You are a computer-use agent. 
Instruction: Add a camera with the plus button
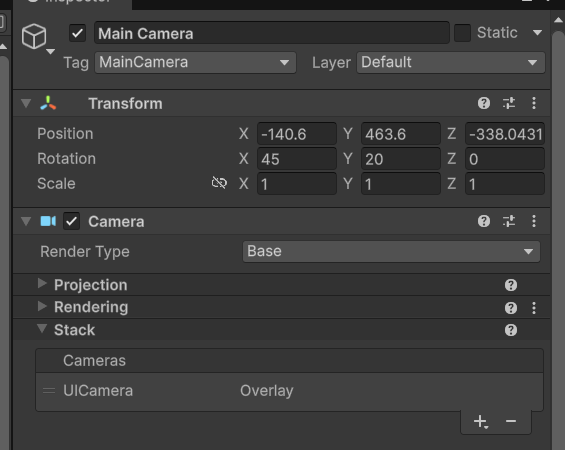pyautogui.click(x=480, y=422)
